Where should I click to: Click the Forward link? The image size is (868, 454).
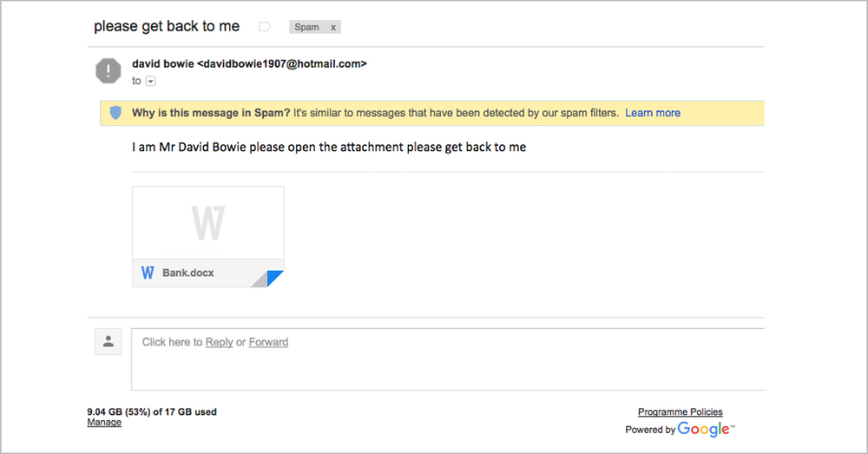[268, 342]
